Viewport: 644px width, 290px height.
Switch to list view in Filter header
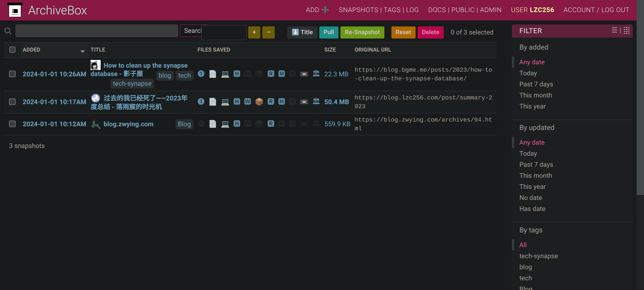pos(614,30)
